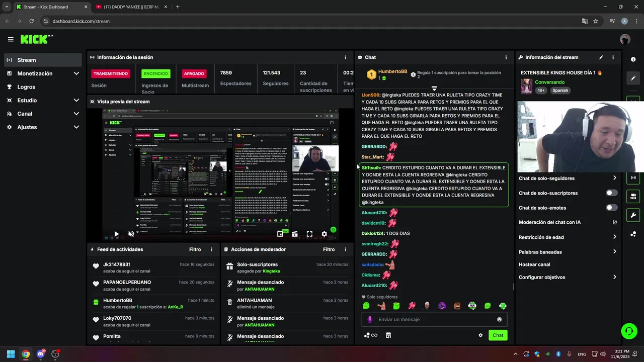644x362 pixels.
Task: Open the chat settings gear icon
Action: [x=480, y=335]
